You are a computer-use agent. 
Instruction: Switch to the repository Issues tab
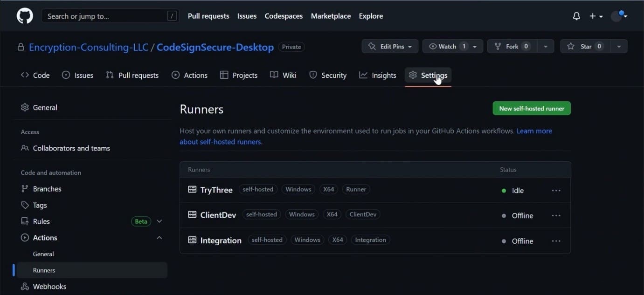click(x=77, y=75)
